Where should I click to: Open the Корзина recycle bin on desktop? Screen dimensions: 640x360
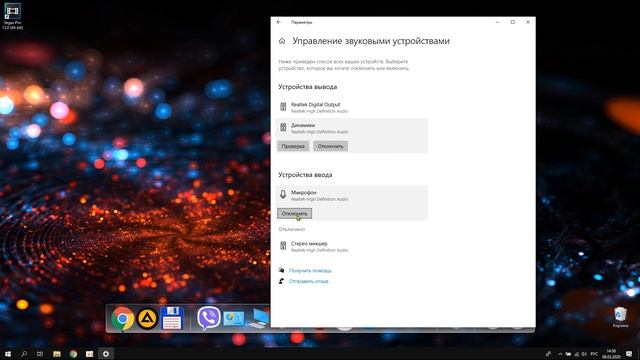[x=620, y=317]
